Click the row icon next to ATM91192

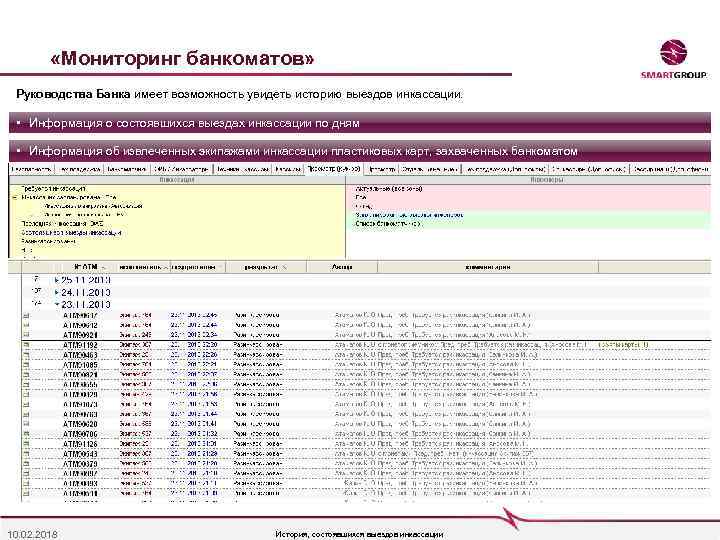[x=26, y=344]
